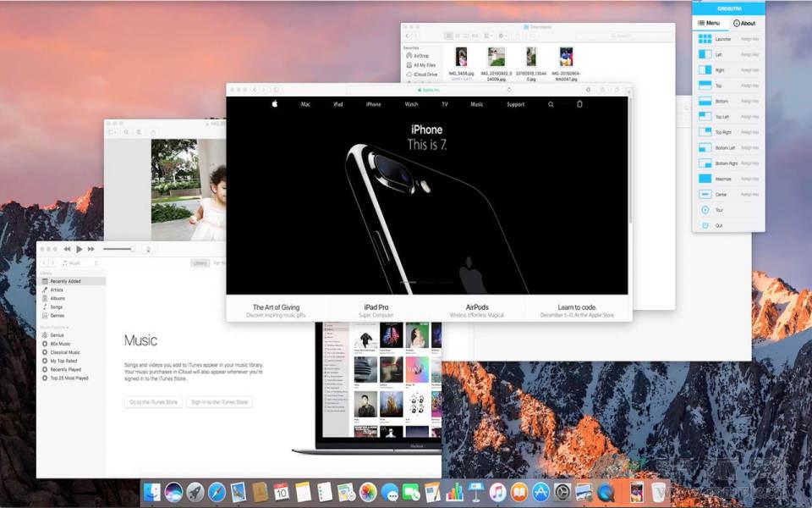Open the Finder action gear dropdown
Viewport: 812px width, 508px height.
(503, 36)
